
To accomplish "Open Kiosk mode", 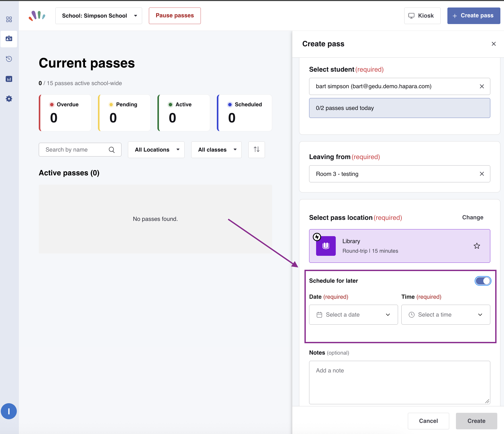I will click(x=422, y=16).
